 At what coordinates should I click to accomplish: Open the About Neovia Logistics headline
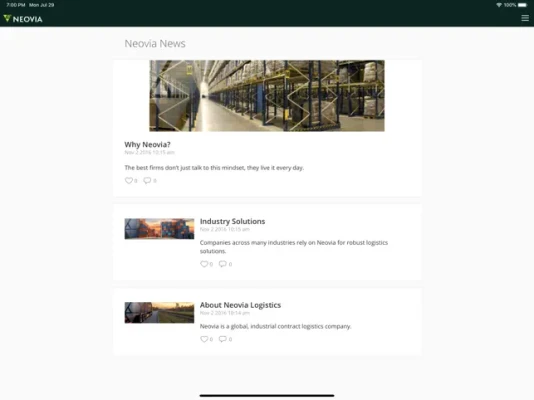[x=240, y=305]
